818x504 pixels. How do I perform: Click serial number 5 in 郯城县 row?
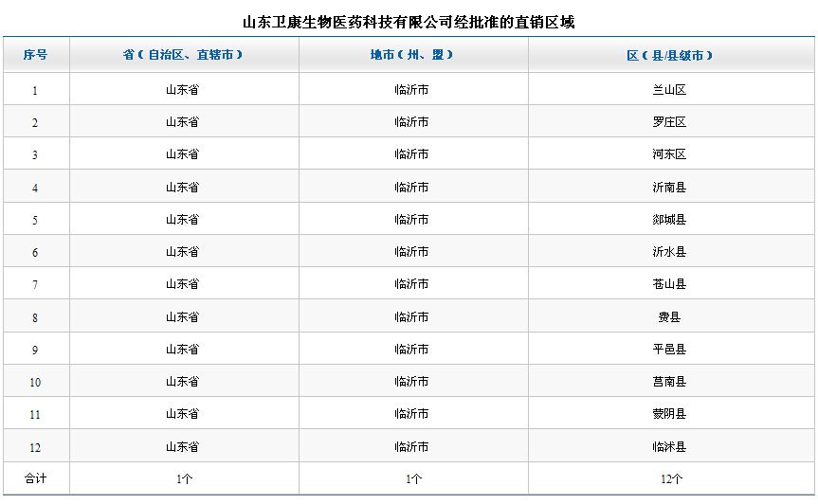pyautogui.click(x=35, y=221)
